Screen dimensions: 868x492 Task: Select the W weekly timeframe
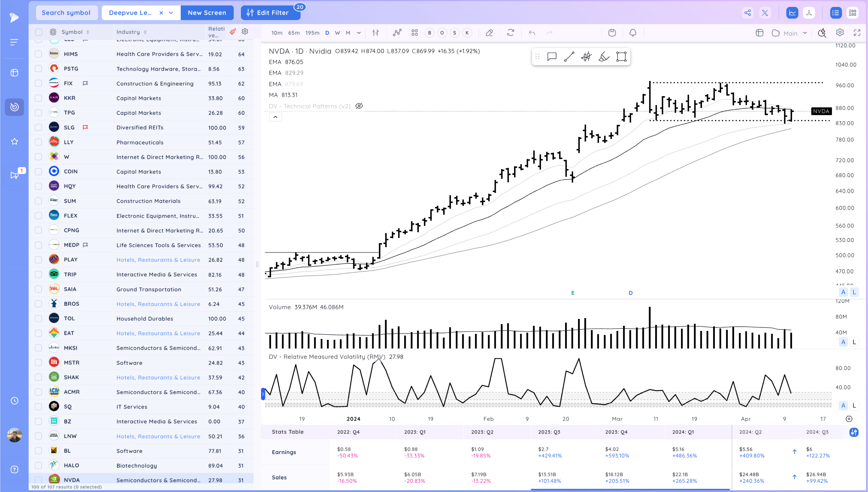[337, 33]
